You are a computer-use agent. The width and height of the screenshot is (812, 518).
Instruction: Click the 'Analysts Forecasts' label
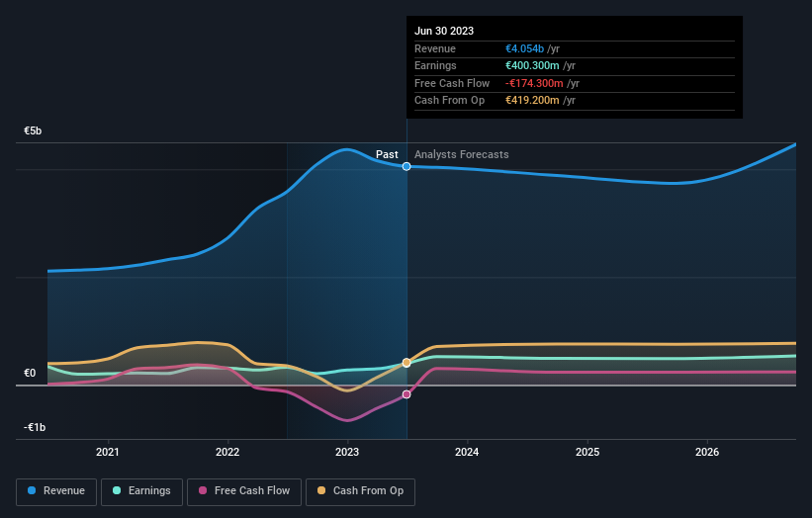tap(462, 154)
